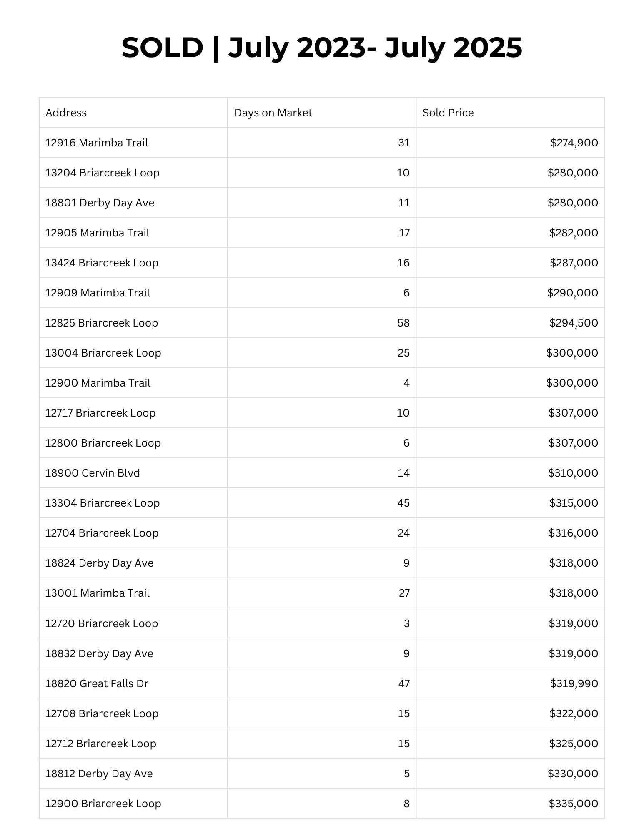644x834 pixels.
Task: Select the $274,900 sold price cell
Action: click(574, 143)
